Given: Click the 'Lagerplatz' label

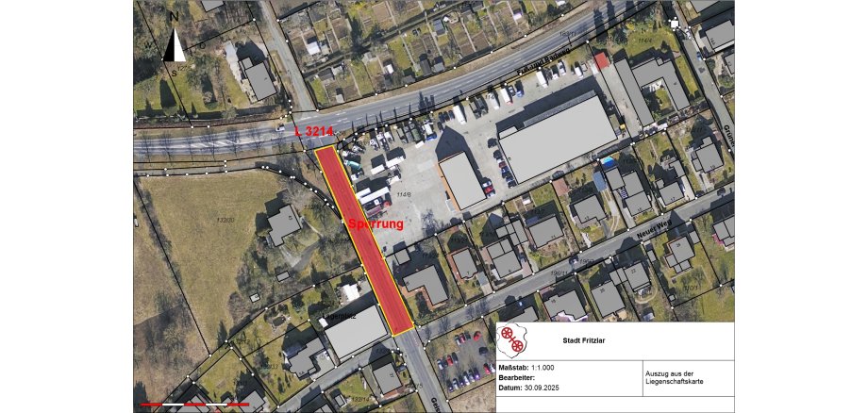Looking at the screenshot, I should 339,317.
